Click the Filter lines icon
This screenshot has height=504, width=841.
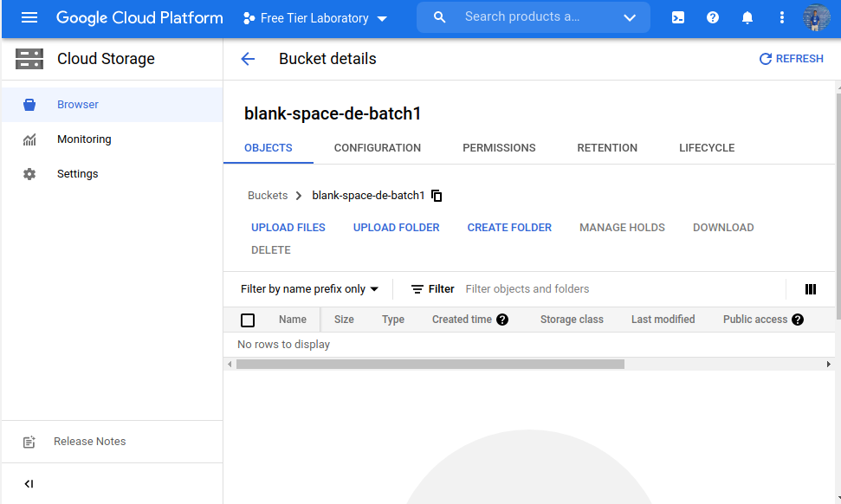pos(417,289)
